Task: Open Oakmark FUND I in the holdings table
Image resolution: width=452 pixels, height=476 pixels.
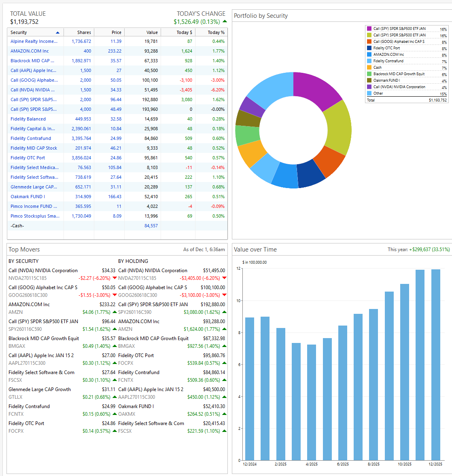Action: click(28, 197)
